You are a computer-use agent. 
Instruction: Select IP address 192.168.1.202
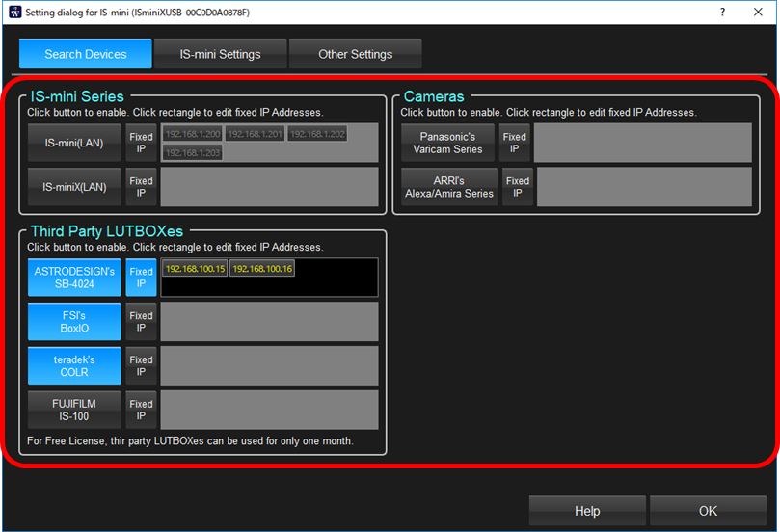coord(317,134)
